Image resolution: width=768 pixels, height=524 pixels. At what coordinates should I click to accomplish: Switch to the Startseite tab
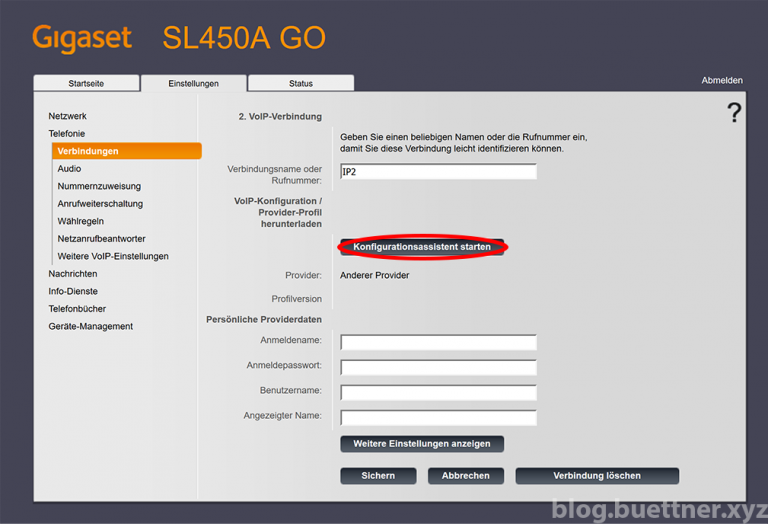point(86,83)
